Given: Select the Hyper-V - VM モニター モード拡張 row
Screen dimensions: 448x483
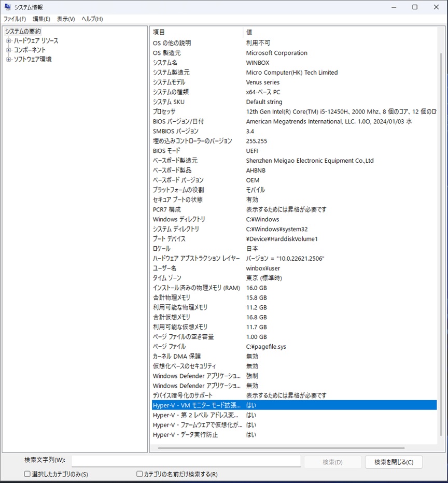Looking at the screenshot, I should coord(294,405).
